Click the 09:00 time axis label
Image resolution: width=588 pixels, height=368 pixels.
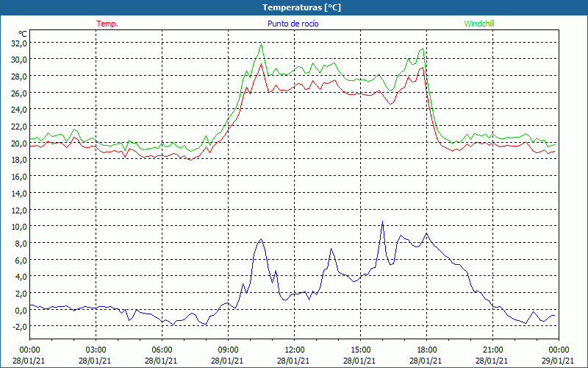pyautogui.click(x=228, y=350)
